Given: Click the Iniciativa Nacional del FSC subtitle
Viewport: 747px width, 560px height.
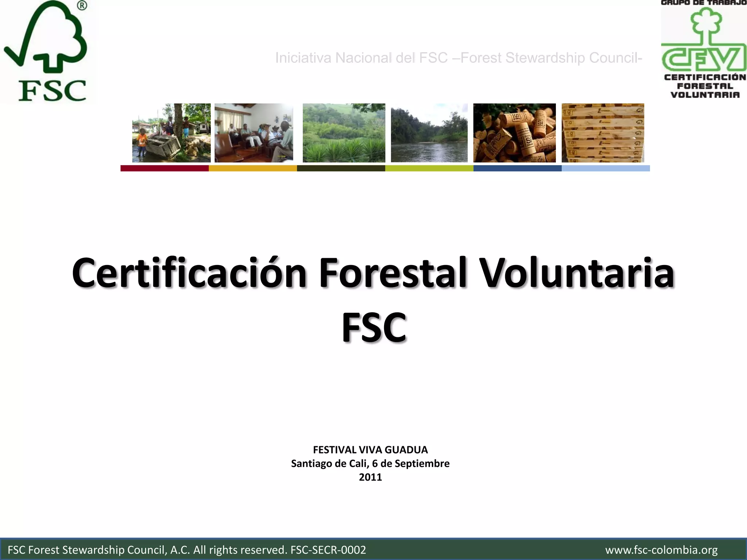Looking at the screenshot, I should click(458, 58).
